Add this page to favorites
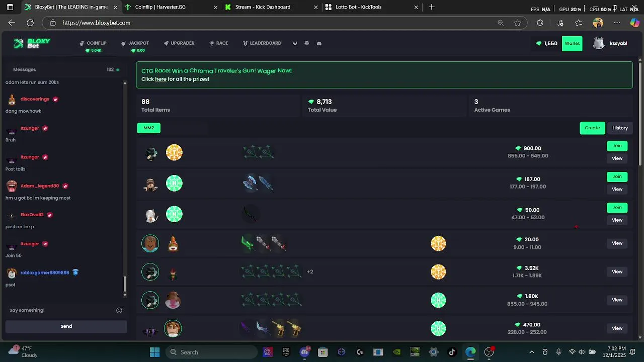Screen dimensions: 644x362 click(518, 23)
